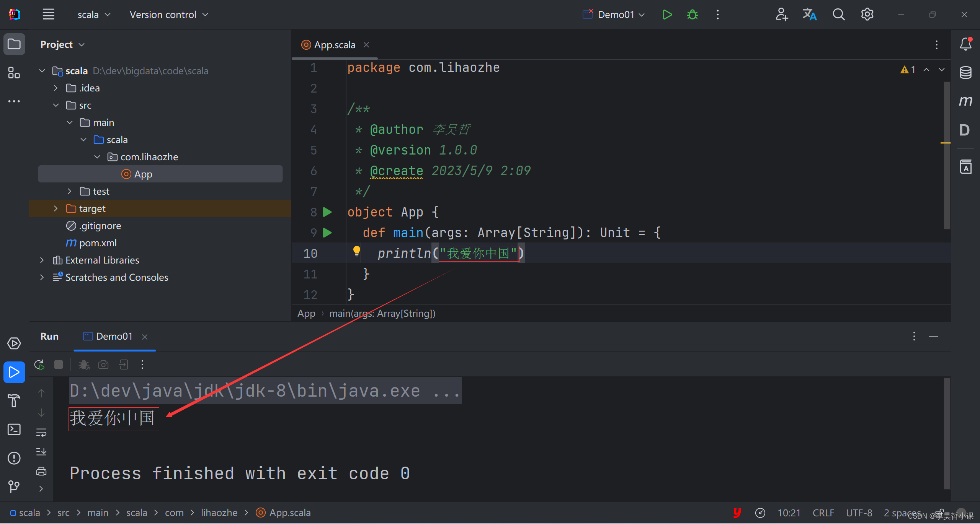Viewport: 980px width, 524px height.
Task: Open Notifications bell icon
Action: click(x=965, y=44)
